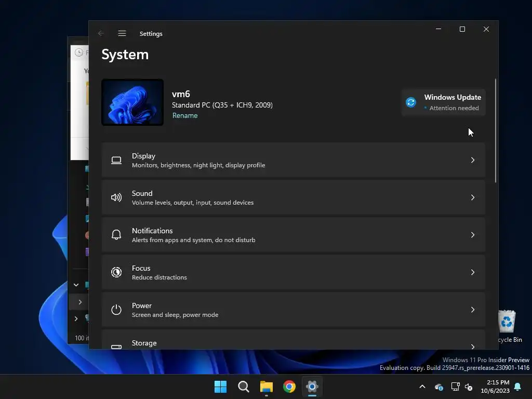
Task: Open File Explorer from the taskbar
Action: pos(267,387)
